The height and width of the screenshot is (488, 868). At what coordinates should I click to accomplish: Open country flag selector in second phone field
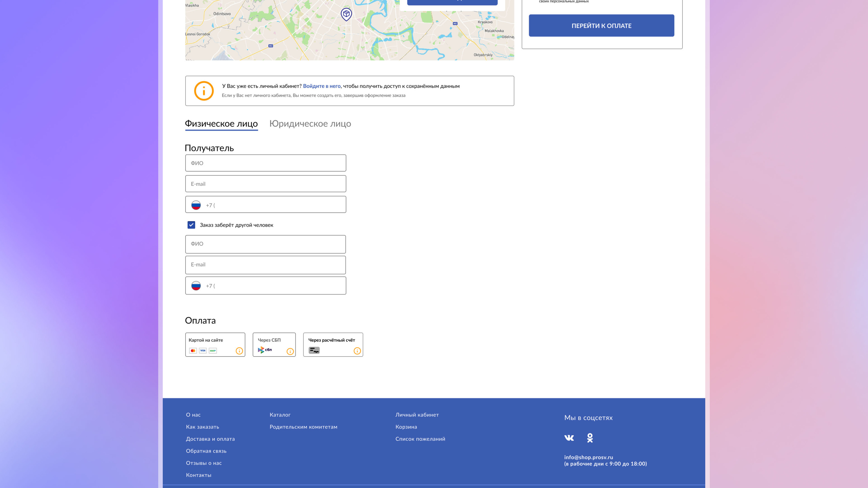pyautogui.click(x=196, y=285)
